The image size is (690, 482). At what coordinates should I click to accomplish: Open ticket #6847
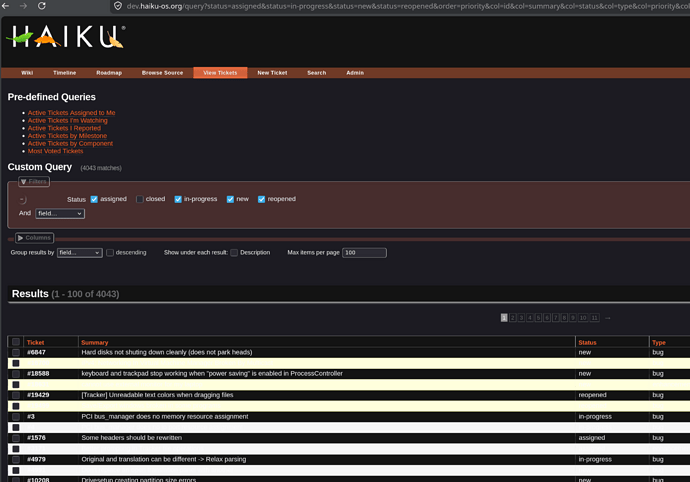[36, 353]
